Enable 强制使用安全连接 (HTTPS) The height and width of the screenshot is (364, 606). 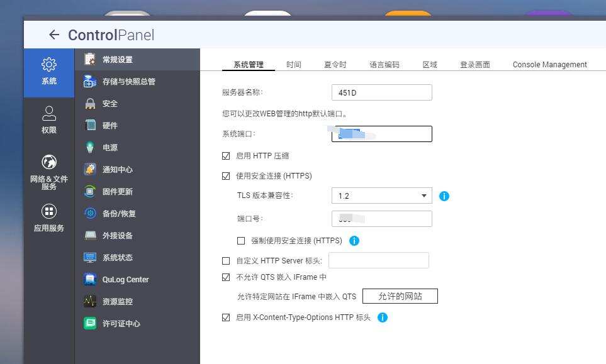(241, 240)
